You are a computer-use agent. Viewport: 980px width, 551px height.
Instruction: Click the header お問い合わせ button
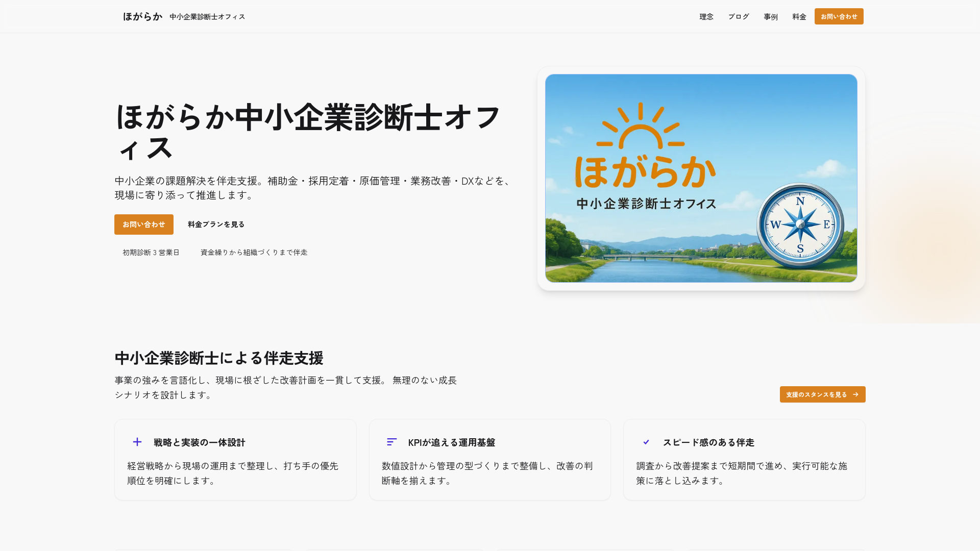[x=839, y=16]
